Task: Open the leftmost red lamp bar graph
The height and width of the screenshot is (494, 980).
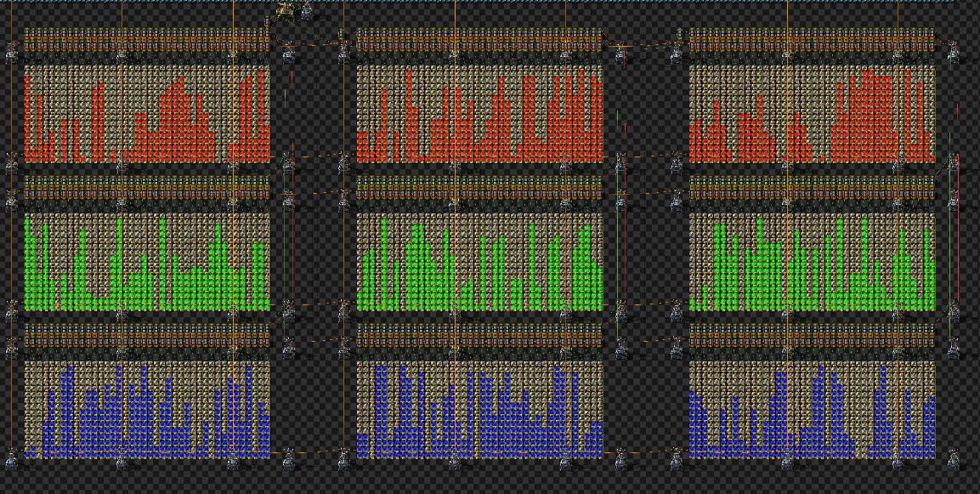Action: (x=147, y=114)
